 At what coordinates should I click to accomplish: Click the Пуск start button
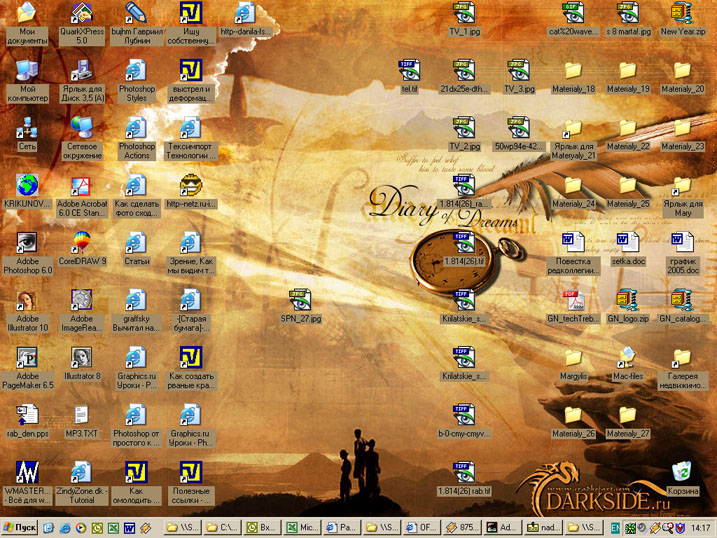(x=19, y=527)
